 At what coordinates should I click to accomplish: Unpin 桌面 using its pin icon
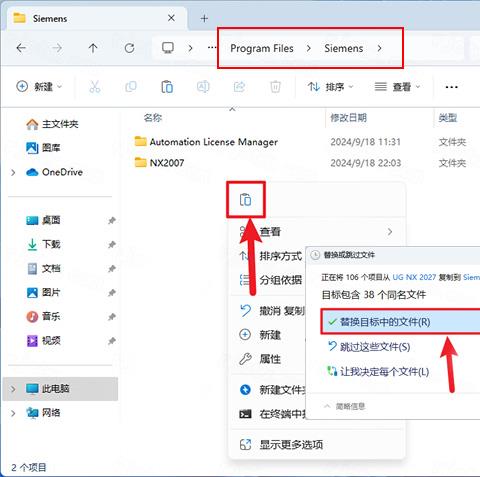[112, 220]
